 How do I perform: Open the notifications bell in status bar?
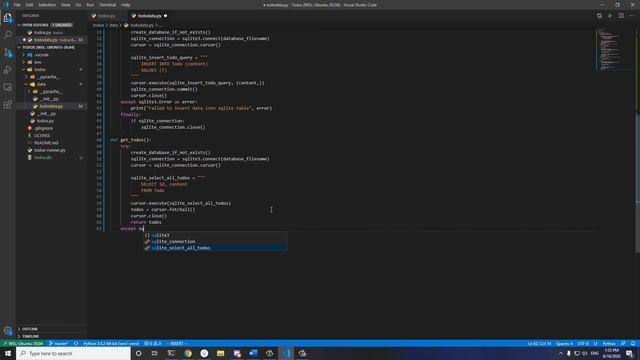(633, 344)
